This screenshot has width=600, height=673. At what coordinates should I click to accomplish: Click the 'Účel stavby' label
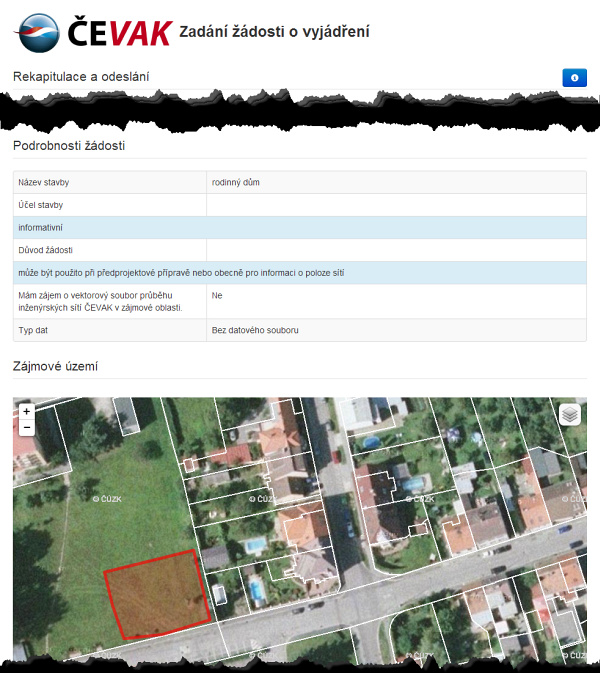tap(40, 205)
